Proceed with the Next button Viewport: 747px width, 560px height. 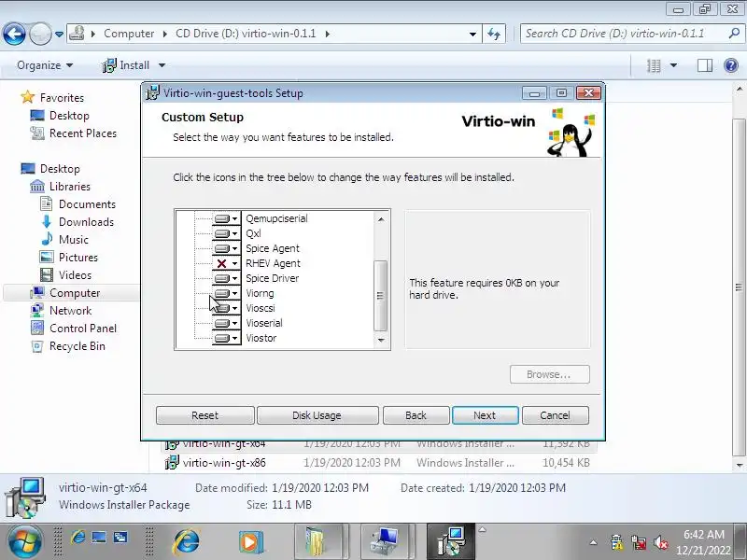[x=485, y=415]
